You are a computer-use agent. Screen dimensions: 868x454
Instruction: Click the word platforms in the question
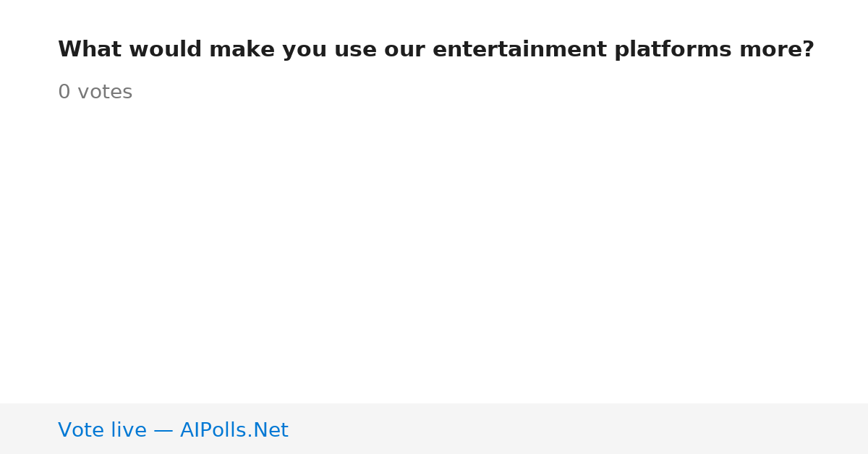[673, 50]
